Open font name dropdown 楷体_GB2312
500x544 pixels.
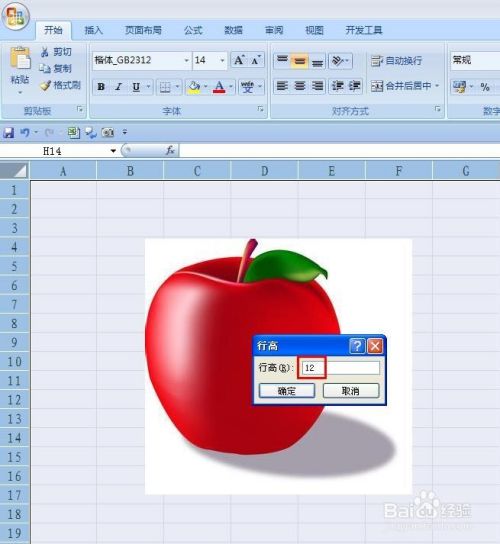187,60
